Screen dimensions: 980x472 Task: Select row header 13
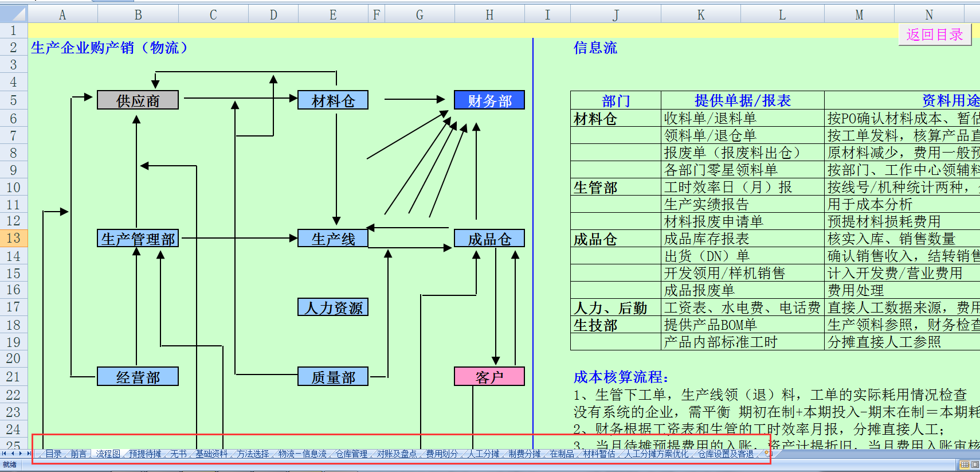point(14,238)
